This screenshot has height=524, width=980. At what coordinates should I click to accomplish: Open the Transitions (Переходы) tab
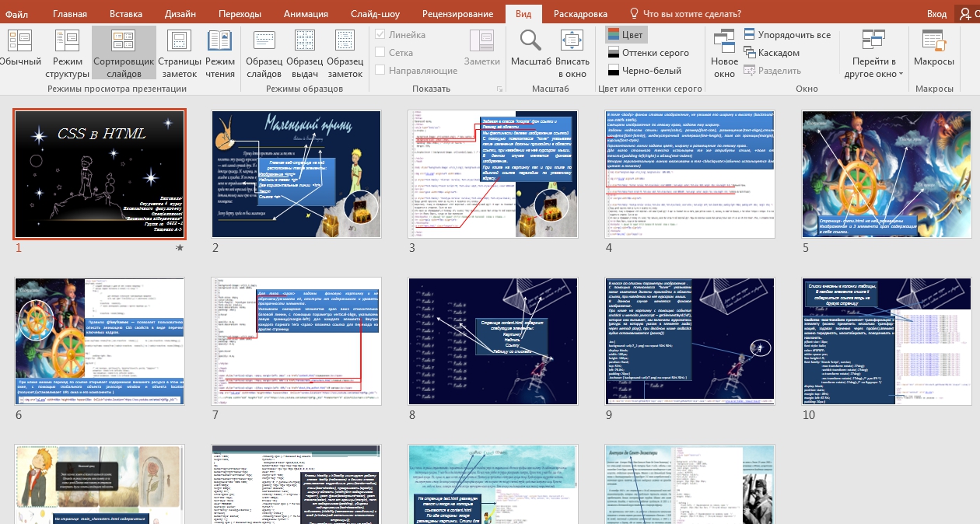point(240,13)
